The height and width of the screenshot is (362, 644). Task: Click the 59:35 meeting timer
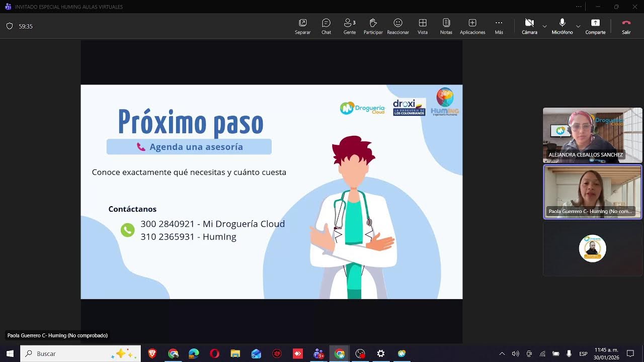click(26, 26)
